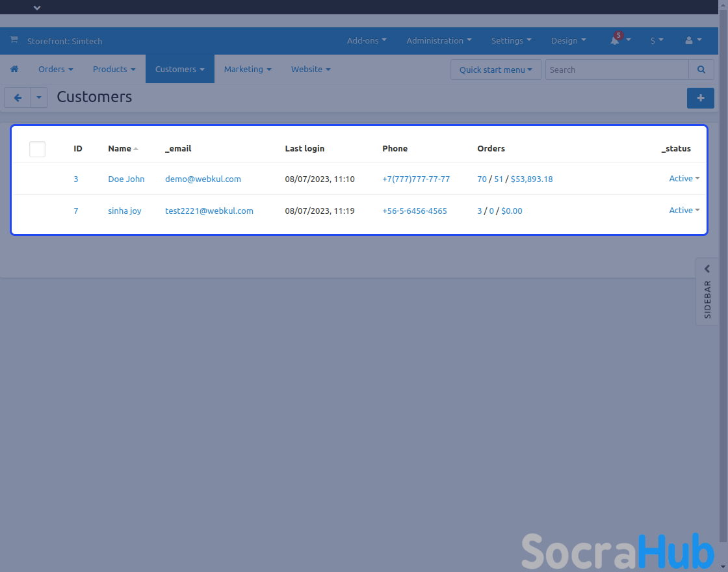The image size is (728, 572).
Task: Click email test2221@webkul.com
Action: [x=209, y=211]
